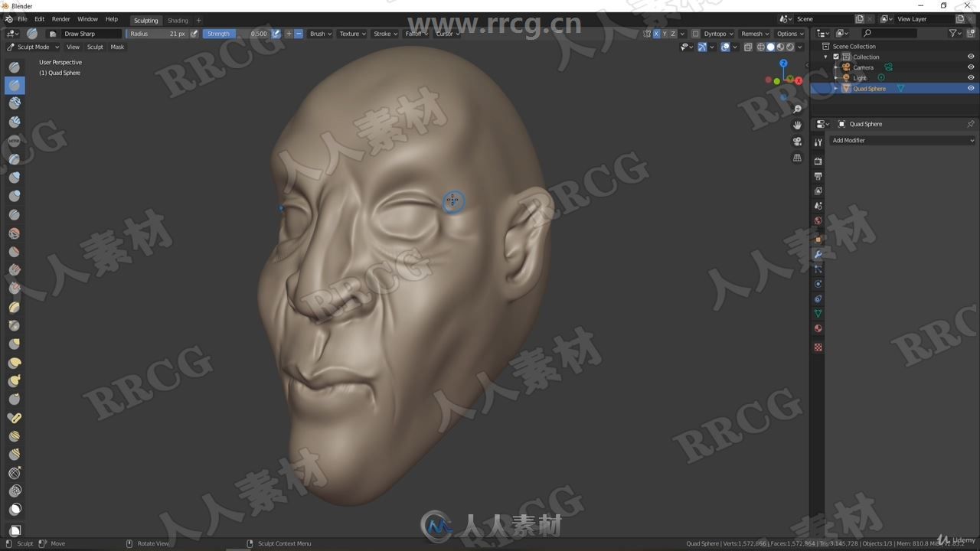Uncheck the Collection checkbox in outliner
Viewport: 980px width, 551px height.
(x=836, y=57)
